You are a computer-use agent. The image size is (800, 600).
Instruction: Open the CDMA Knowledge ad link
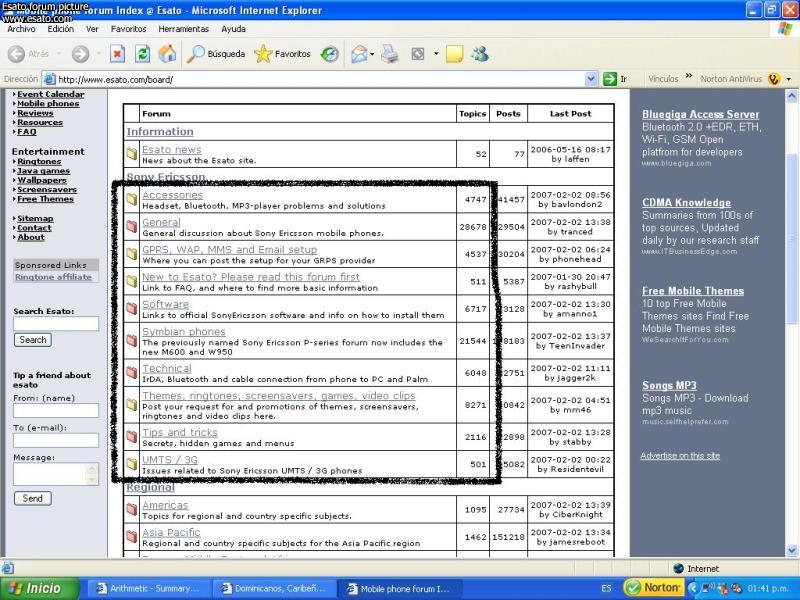[686, 203]
